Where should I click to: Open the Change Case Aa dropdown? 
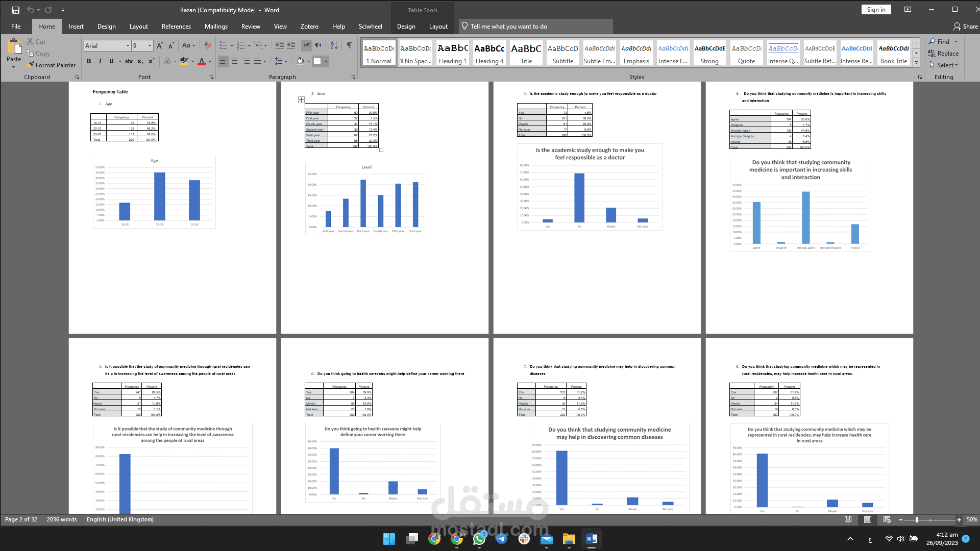coord(188,45)
